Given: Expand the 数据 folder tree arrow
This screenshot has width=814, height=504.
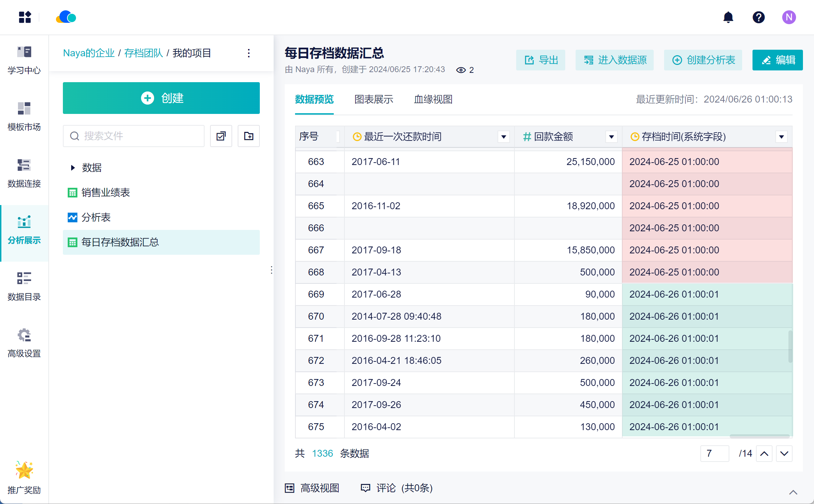Looking at the screenshot, I should [73, 168].
